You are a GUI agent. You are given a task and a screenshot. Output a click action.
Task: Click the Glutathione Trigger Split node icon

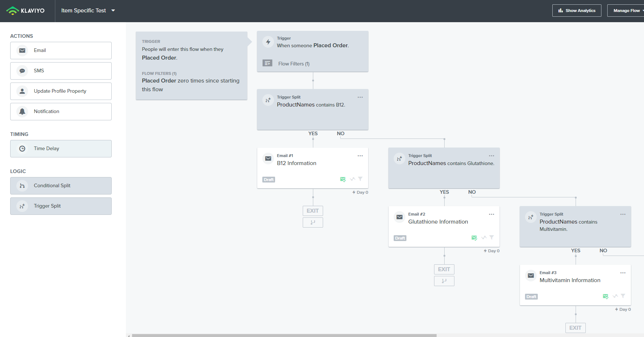point(399,159)
